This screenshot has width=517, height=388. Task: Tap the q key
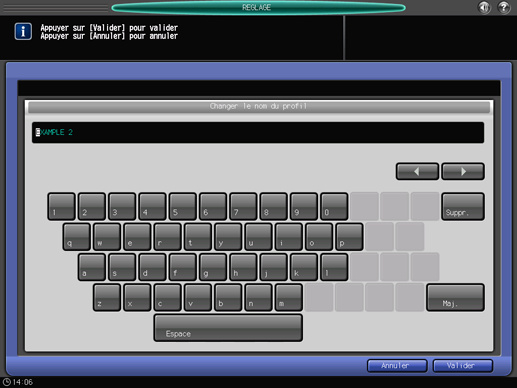click(77, 237)
